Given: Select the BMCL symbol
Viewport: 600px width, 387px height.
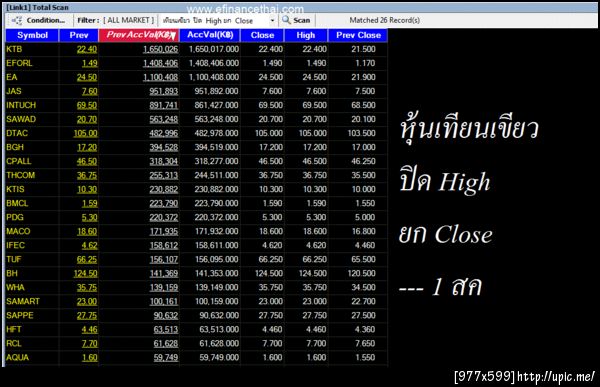Looking at the screenshot, I should pos(17,203).
